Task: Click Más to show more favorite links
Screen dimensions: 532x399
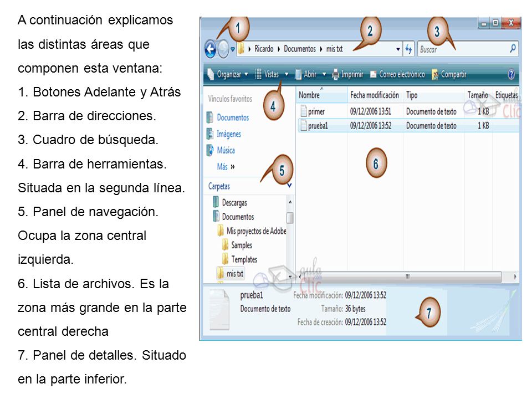Action: (x=226, y=167)
